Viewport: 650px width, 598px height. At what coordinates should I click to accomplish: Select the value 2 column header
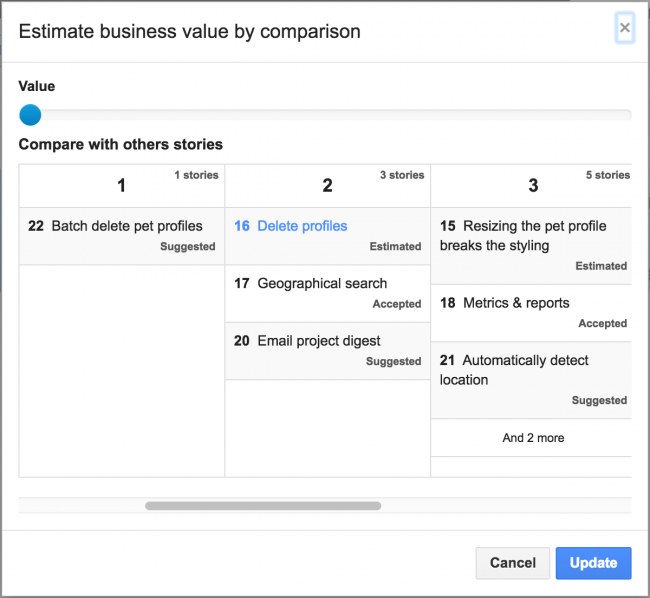point(327,186)
